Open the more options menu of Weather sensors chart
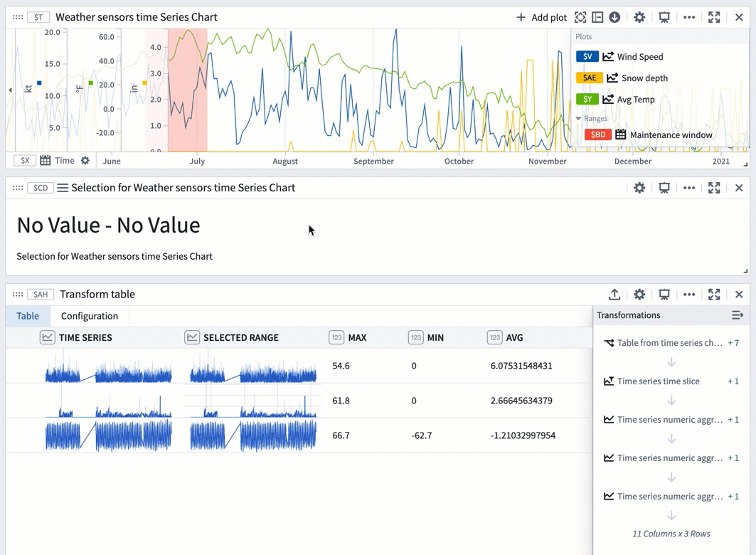 coord(689,17)
